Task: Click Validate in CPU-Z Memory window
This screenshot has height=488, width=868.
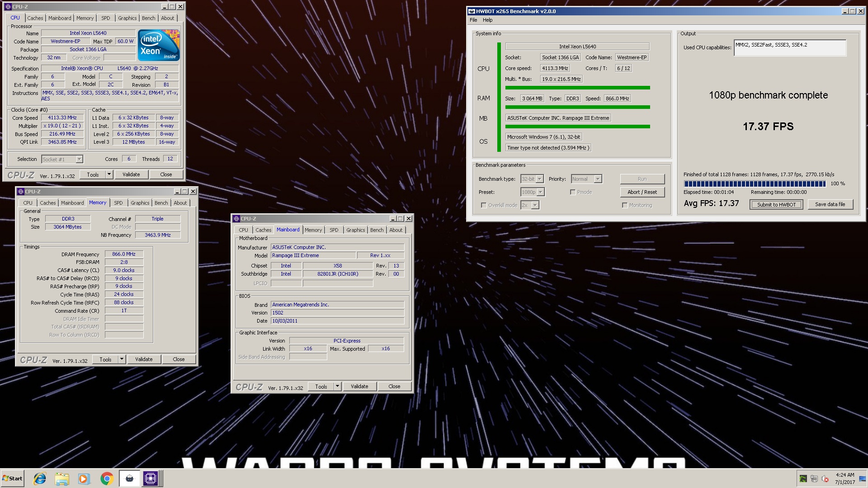Action: click(x=144, y=359)
